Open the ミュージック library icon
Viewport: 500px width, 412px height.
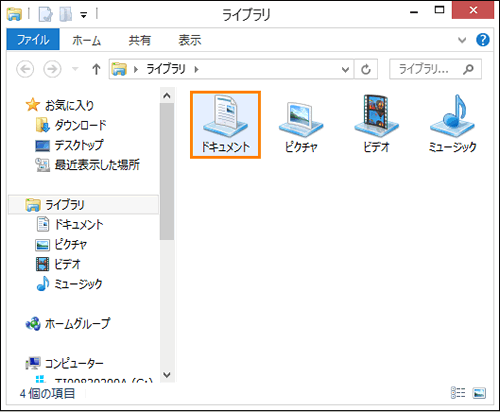[x=452, y=124]
